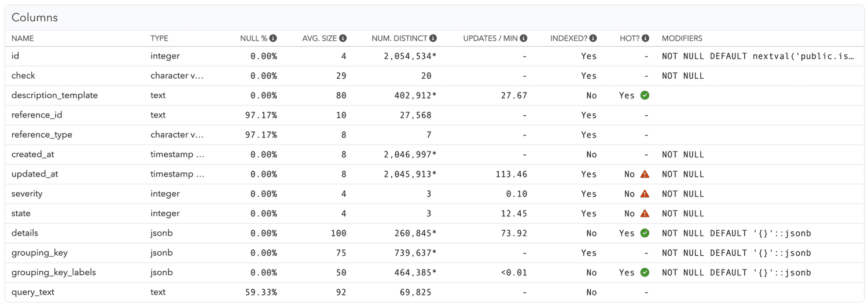Click green checkmark in grouping_key_labels row
Screen dimensions: 868x306
pyautogui.click(x=645, y=272)
